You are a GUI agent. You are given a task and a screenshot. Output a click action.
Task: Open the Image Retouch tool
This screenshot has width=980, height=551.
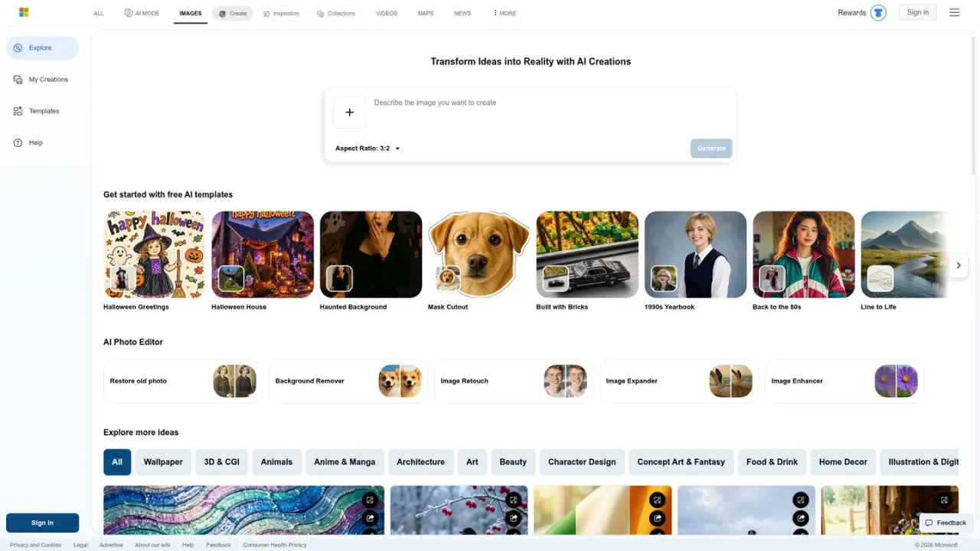514,381
